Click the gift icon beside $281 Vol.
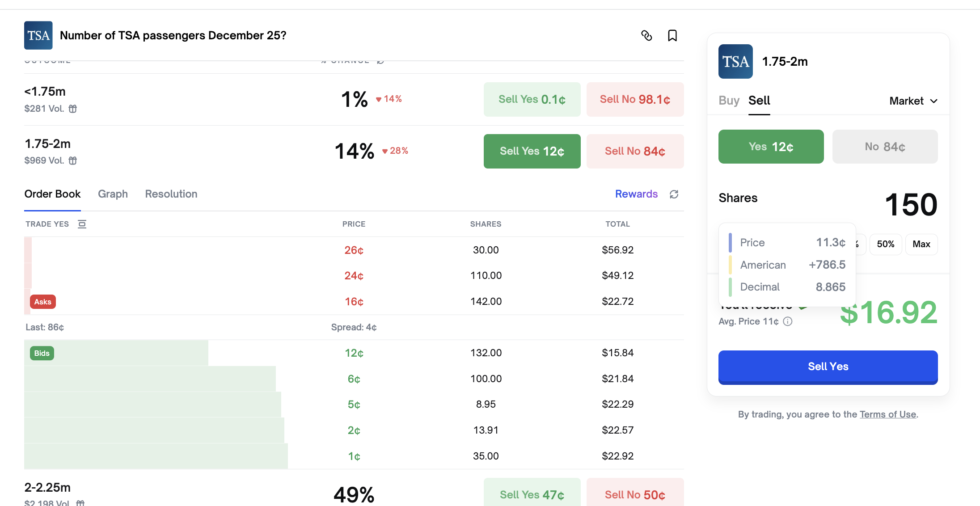Screen dimensions: 980x506 point(73,109)
